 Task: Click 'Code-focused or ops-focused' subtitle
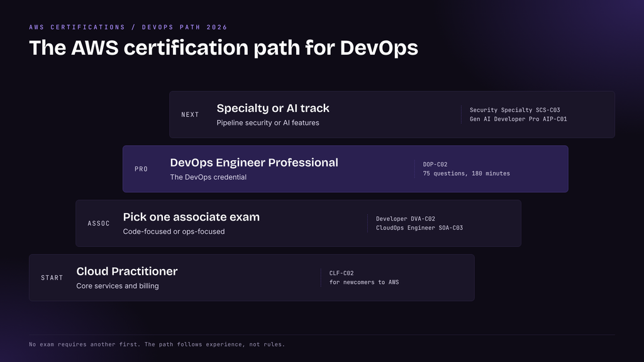point(174,231)
